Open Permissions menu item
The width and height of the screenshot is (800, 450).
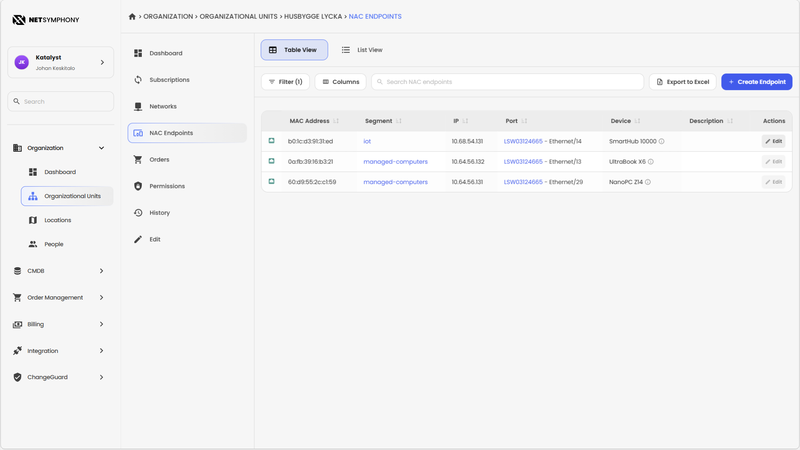pyautogui.click(x=187, y=186)
